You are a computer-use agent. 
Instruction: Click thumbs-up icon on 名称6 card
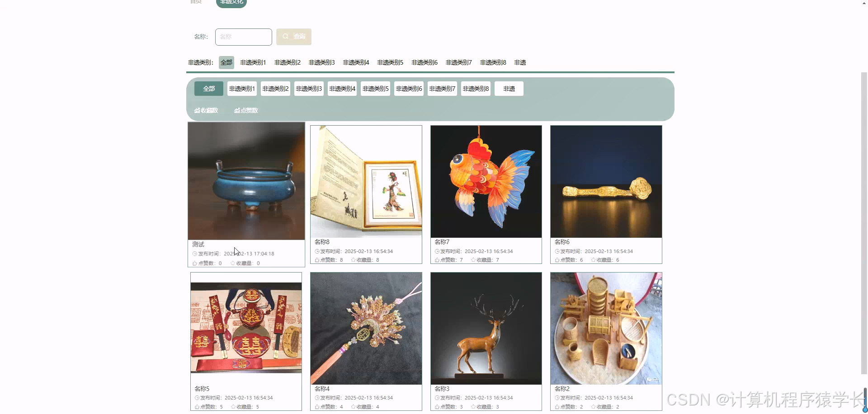pos(557,260)
